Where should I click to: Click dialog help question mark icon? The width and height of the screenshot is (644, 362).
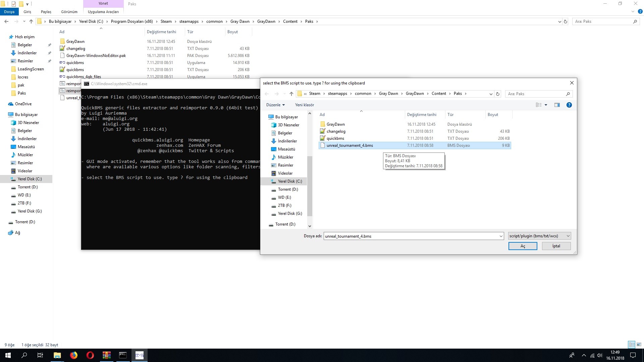click(x=569, y=105)
